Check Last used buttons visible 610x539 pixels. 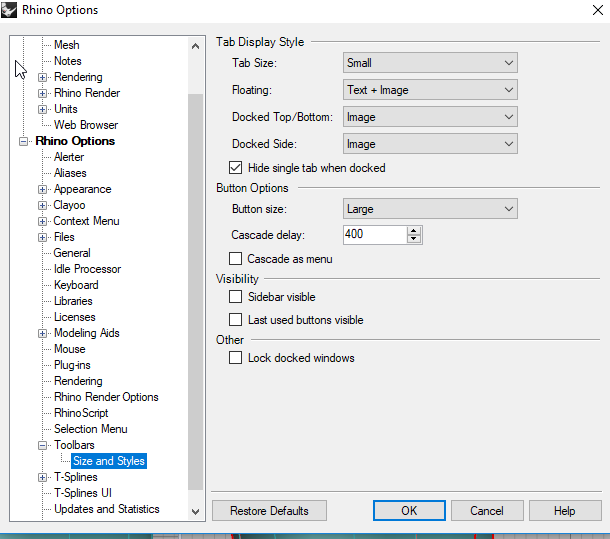pyautogui.click(x=236, y=320)
